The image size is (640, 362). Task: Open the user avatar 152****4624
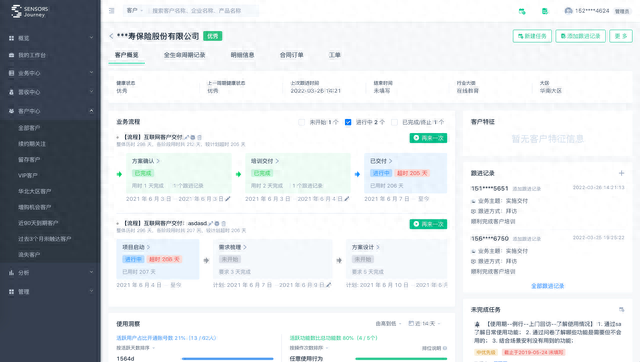pyautogui.click(x=568, y=11)
